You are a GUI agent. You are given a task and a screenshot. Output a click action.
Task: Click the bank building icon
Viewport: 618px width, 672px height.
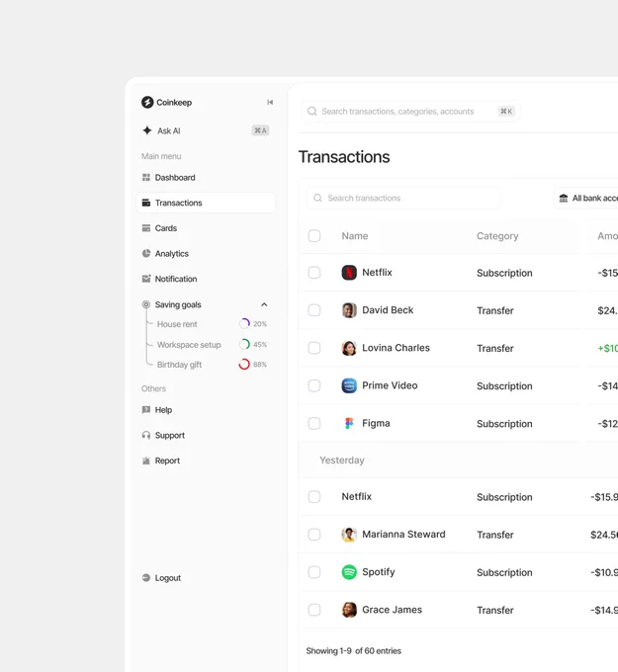(x=564, y=198)
